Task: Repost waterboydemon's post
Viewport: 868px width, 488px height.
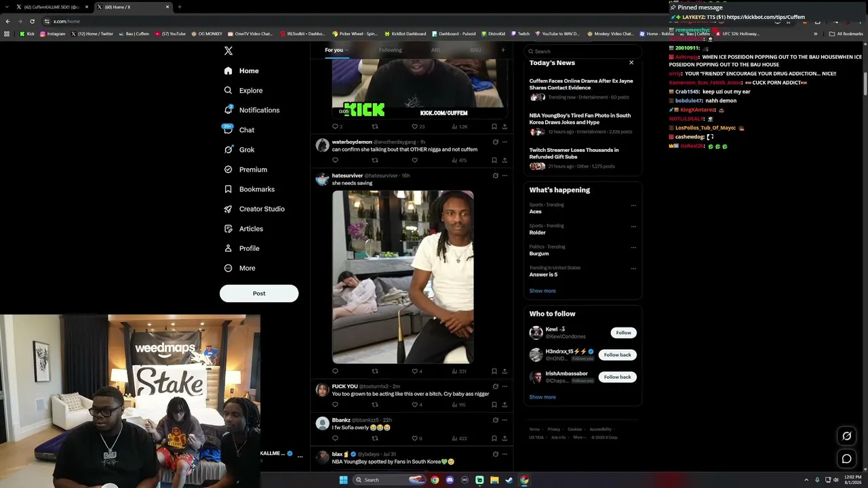Action: (375, 161)
